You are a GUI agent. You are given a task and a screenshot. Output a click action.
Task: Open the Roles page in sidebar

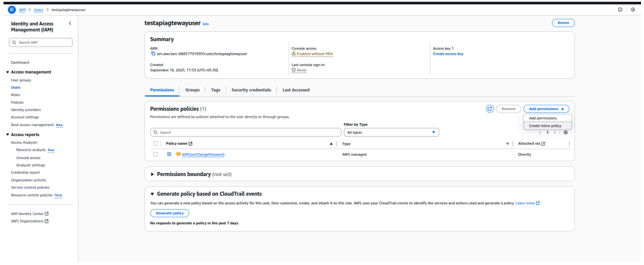pos(15,94)
